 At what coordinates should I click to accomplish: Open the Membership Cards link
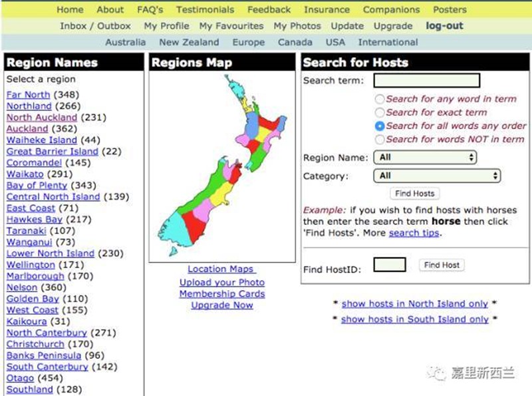click(x=222, y=294)
